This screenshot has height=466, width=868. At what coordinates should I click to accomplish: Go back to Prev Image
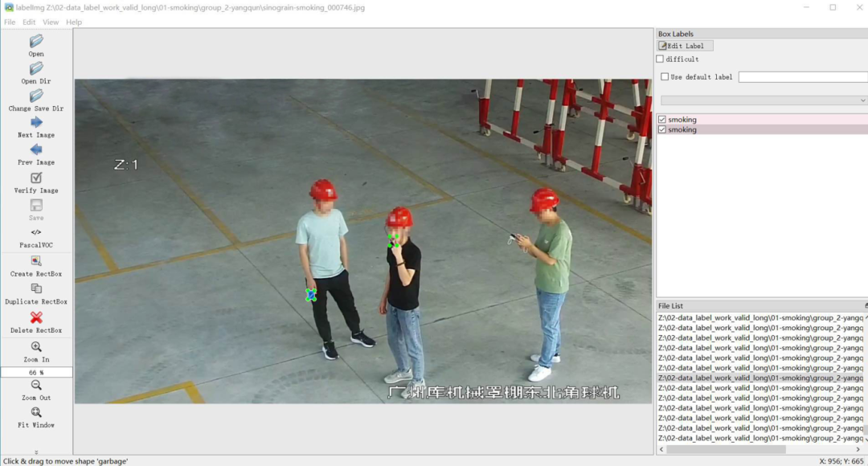tap(36, 150)
